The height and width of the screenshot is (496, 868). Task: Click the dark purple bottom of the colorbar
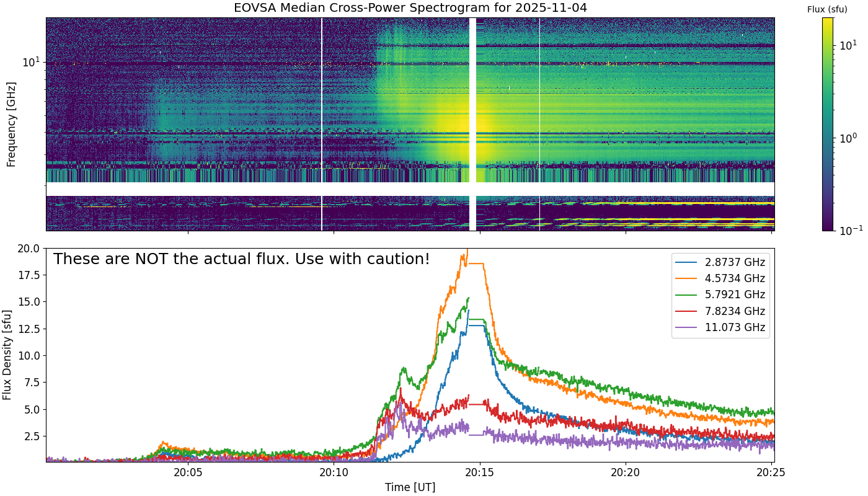click(827, 228)
